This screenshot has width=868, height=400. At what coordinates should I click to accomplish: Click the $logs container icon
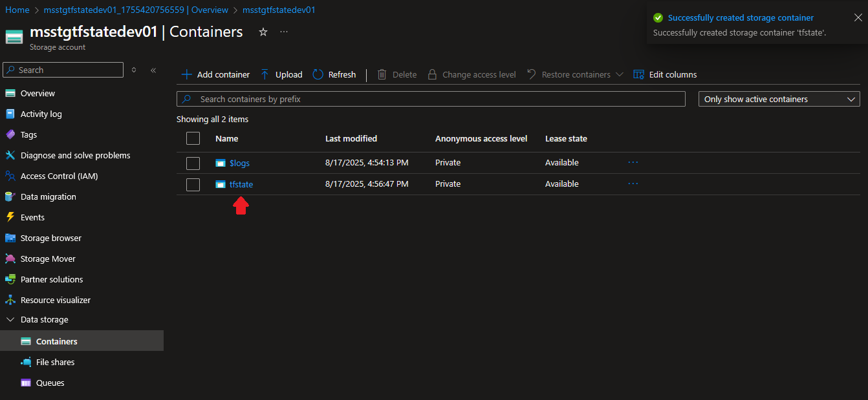(x=221, y=163)
